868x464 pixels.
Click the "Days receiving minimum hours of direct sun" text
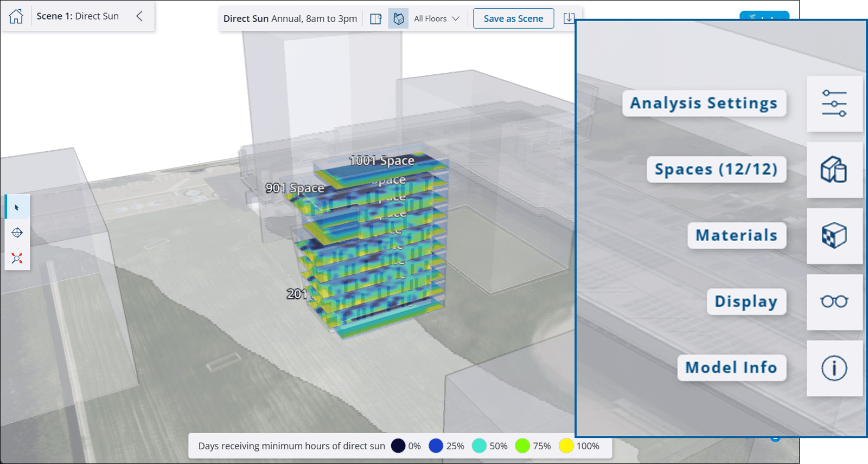[x=292, y=446]
